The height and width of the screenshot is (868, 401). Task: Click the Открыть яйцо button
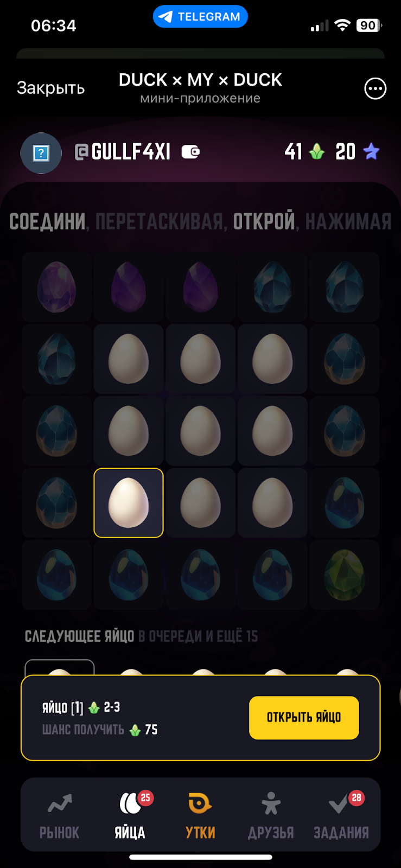[x=304, y=718]
